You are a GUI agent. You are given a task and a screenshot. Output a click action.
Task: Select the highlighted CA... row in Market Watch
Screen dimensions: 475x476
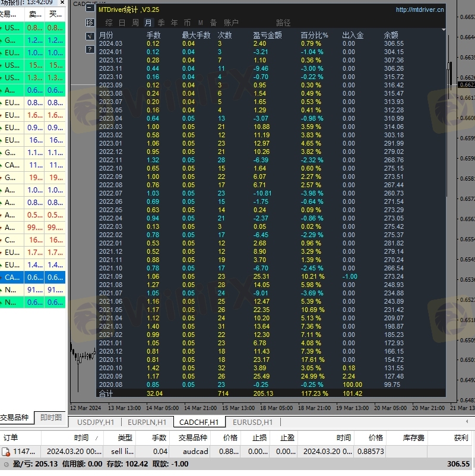tap(33, 278)
